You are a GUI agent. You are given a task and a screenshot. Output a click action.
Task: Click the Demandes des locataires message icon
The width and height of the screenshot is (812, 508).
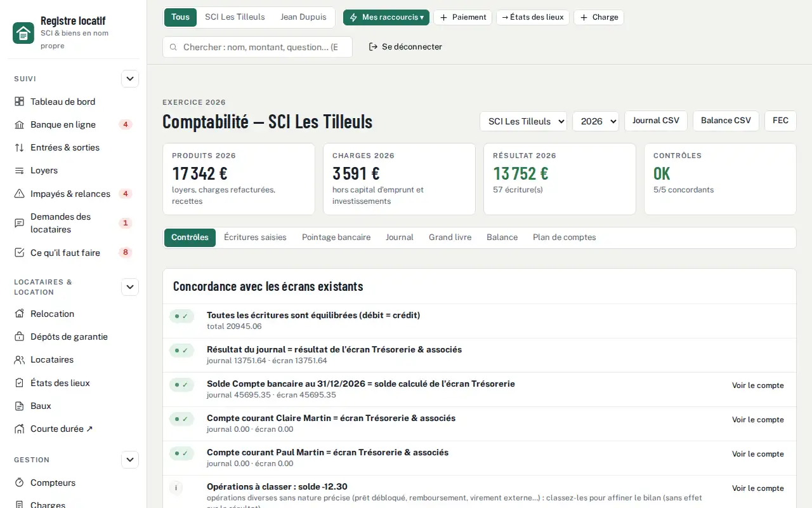click(19, 223)
